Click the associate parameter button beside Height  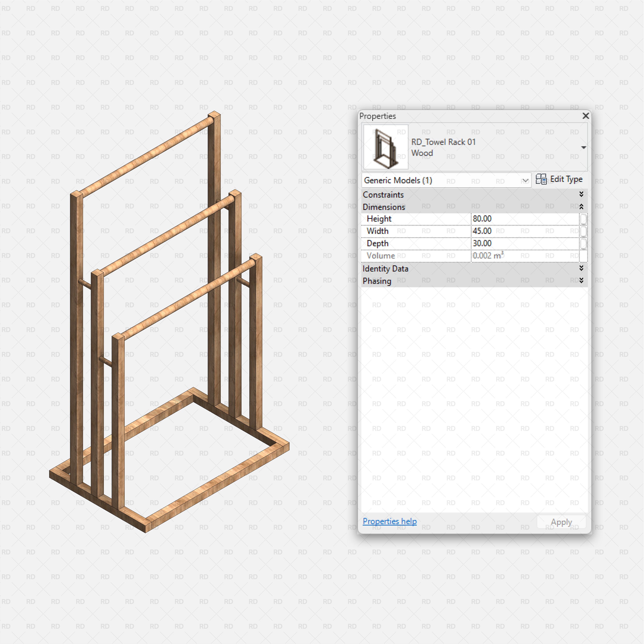[x=584, y=219]
